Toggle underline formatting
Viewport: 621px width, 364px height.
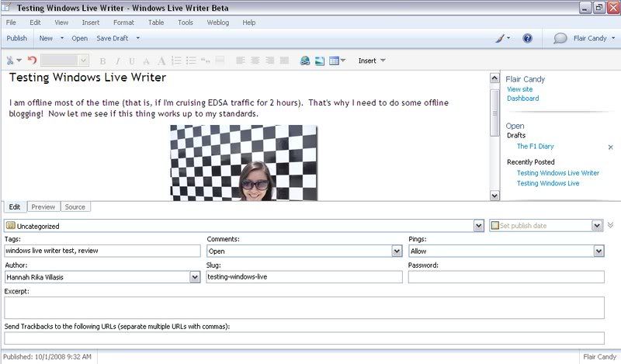tap(132, 61)
